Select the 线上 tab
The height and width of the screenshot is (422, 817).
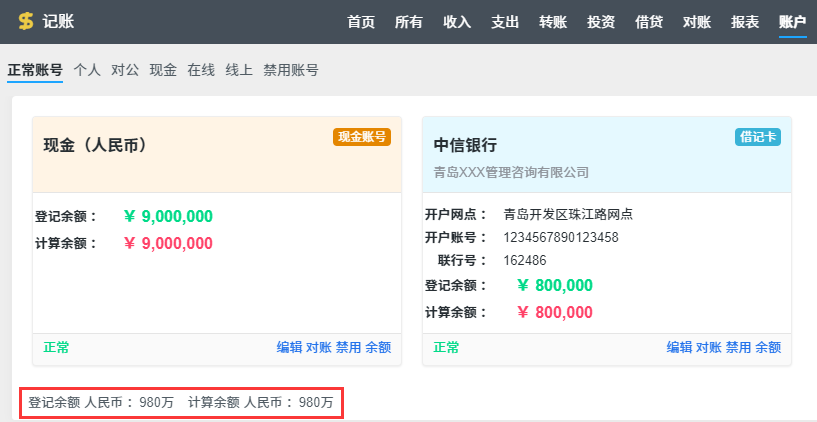point(239,70)
